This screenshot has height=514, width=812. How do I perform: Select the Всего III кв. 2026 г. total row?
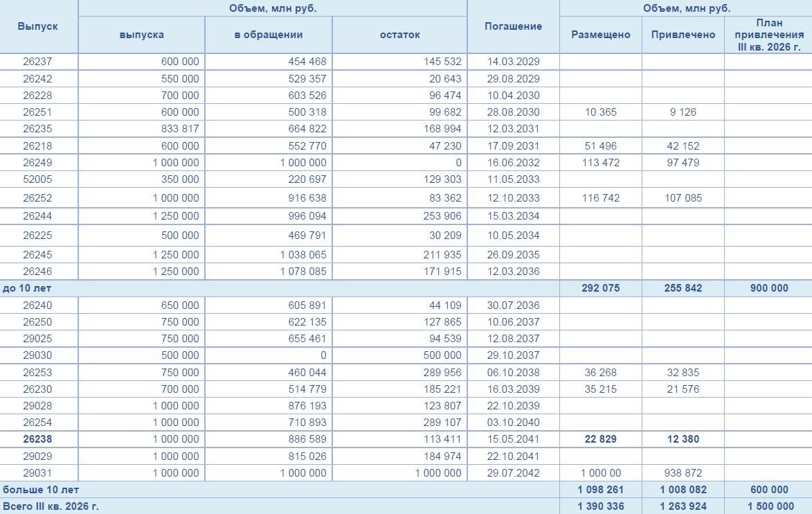coord(406,506)
